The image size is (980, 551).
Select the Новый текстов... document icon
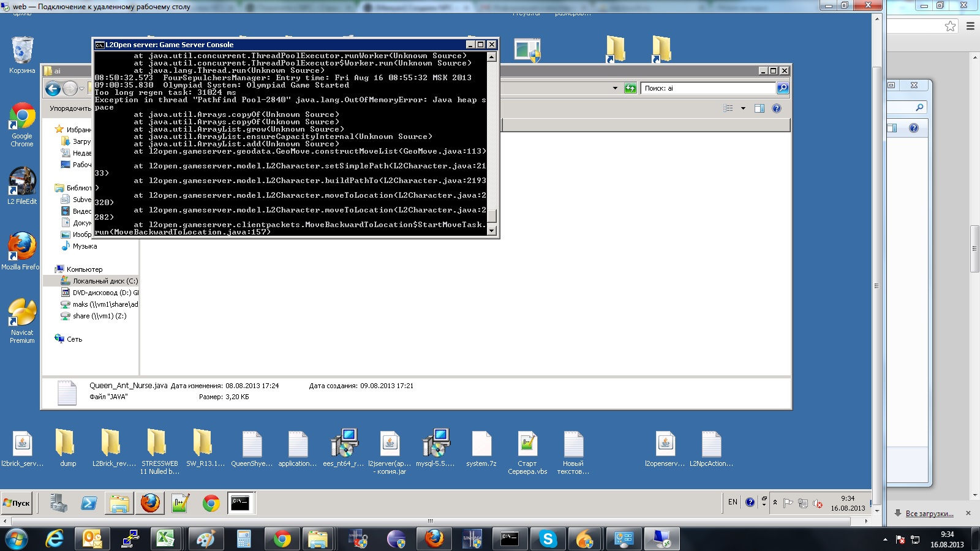click(x=573, y=452)
